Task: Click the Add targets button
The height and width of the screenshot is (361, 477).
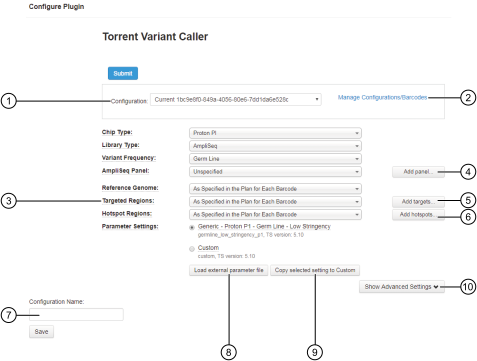Action: click(418, 202)
